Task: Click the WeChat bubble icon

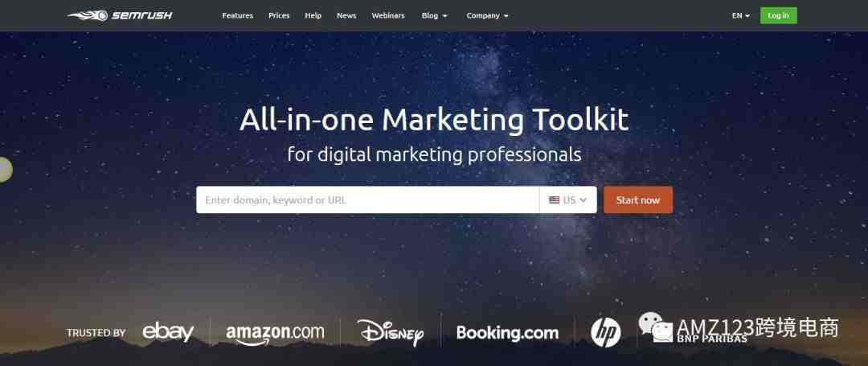Action: 656,327
